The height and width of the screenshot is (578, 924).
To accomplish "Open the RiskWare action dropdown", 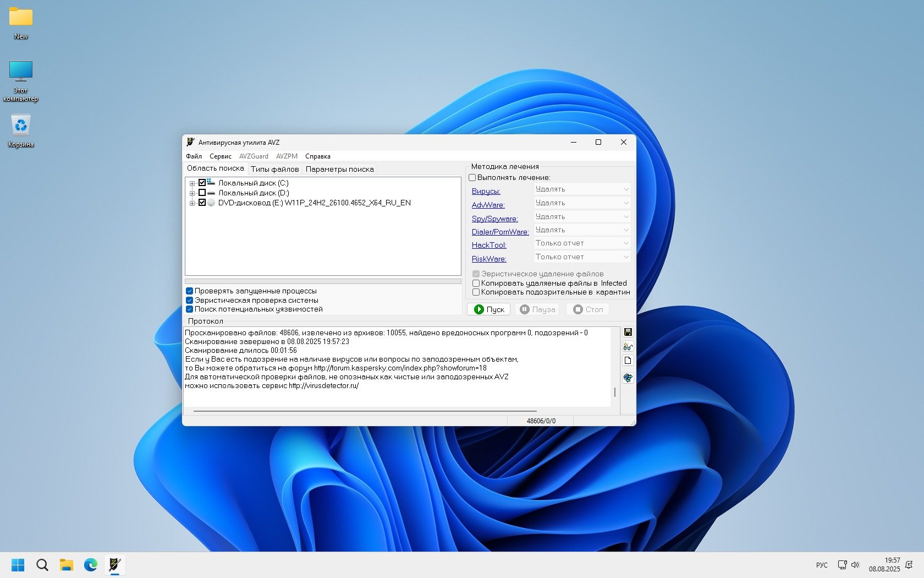I will click(x=582, y=257).
